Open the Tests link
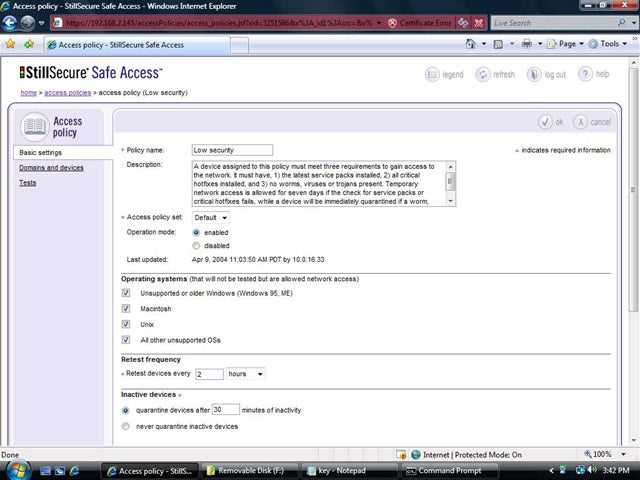The width and height of the screenshot is (640, 480). pyautogui.click(x=28, y=183)
